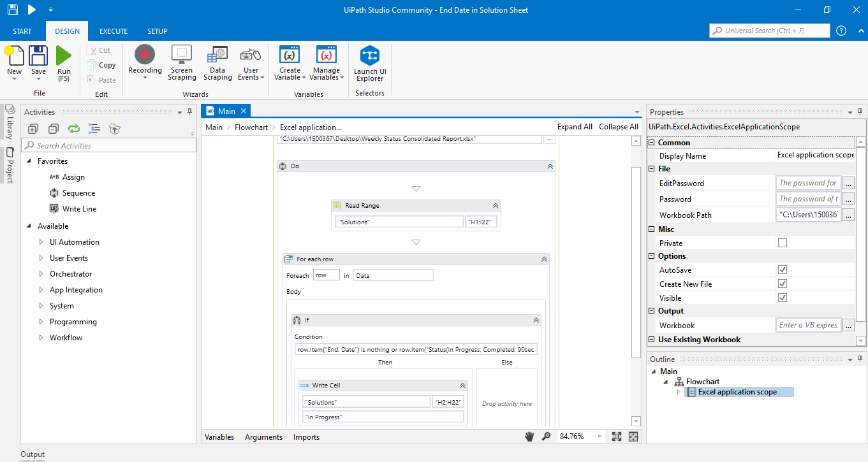Screen dimensions: 868x462
Task: Open the zoom percentage dropdown
Action: pyautogui.click(x=600, y=437)
